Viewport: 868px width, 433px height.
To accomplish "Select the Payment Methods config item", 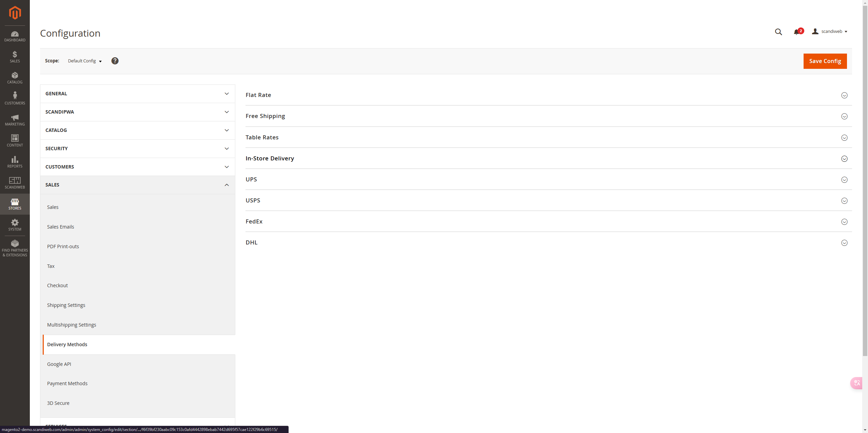I will [x=139, y=383].
